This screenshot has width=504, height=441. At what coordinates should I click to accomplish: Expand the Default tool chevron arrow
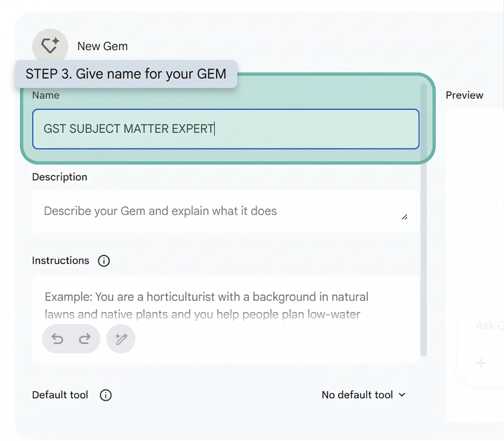tap(402, 395)
